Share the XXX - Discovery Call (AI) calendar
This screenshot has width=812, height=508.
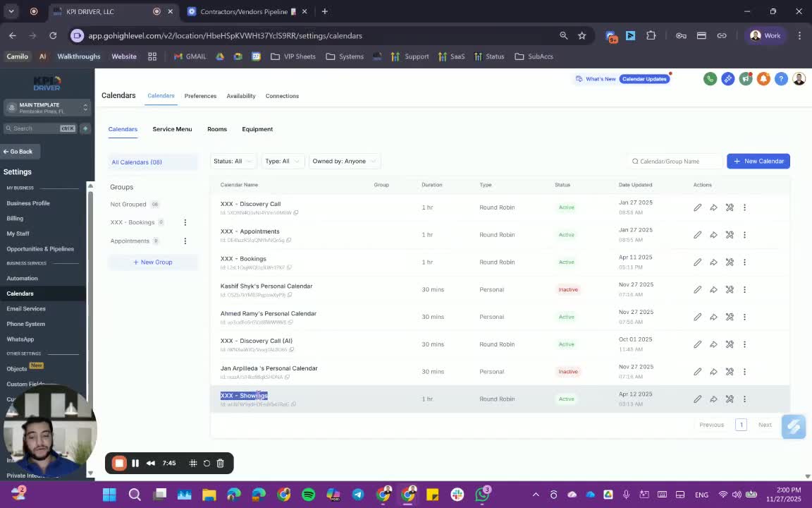click(713, 344)
